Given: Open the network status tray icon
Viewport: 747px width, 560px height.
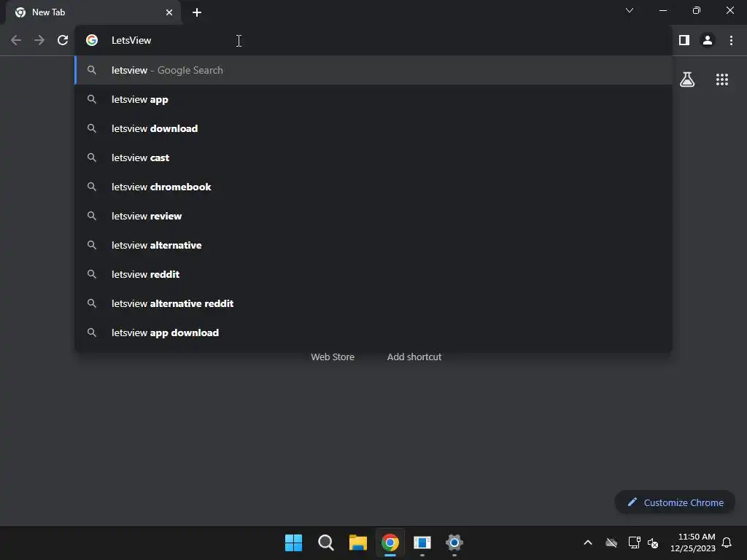Looking at the screenshot, I should click(634, 542).
